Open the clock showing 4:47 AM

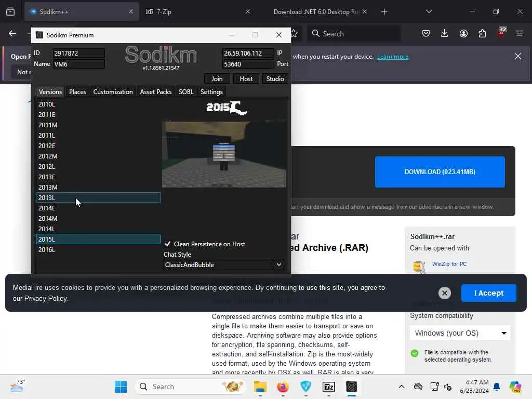click(x=474, y=387)
